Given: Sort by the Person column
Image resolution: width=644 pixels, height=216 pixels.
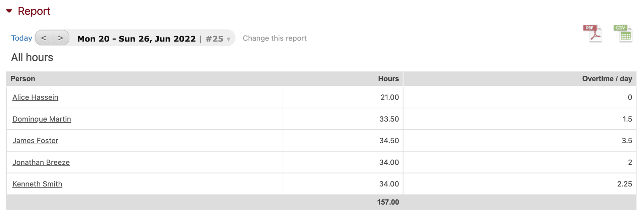Looking at the screenshot, I should [x=23, y=79].
